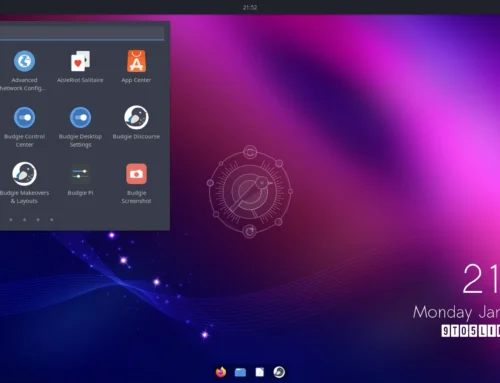Go to third page dot in app menu
Screen dimensions: 500x383
(x=38, y=220)
